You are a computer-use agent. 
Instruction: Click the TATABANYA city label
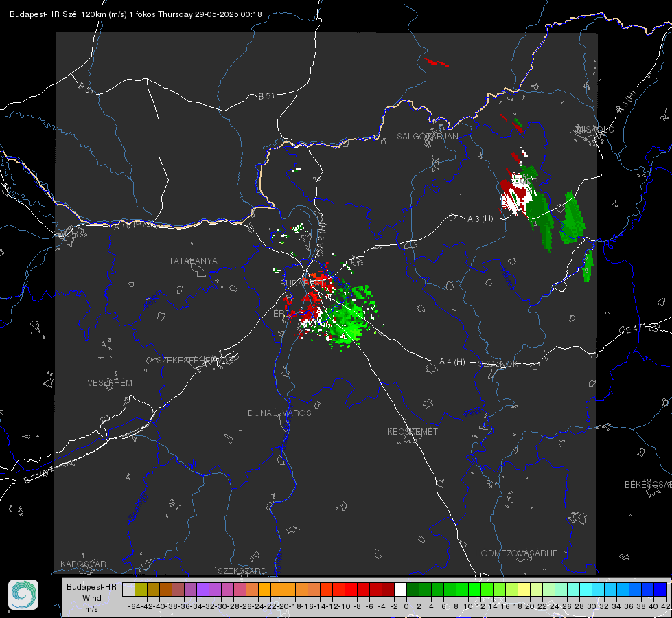(x=193, y=260)
